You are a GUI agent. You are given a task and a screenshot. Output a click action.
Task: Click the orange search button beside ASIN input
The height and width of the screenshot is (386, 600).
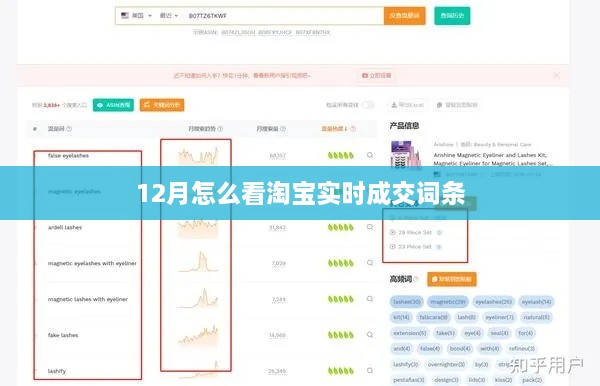pyautogui.click(x=404, y=16)
